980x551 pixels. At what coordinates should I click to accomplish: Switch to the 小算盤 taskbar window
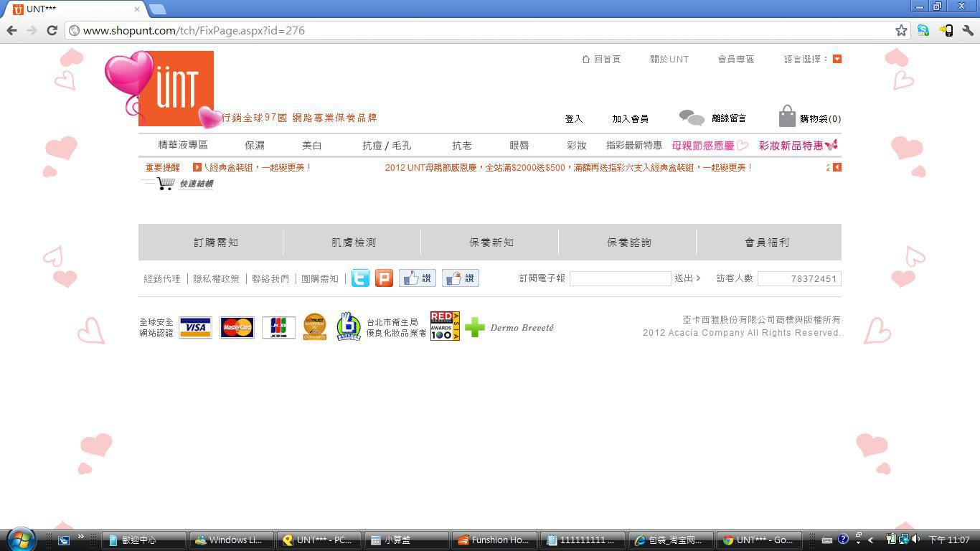[407, 540]
